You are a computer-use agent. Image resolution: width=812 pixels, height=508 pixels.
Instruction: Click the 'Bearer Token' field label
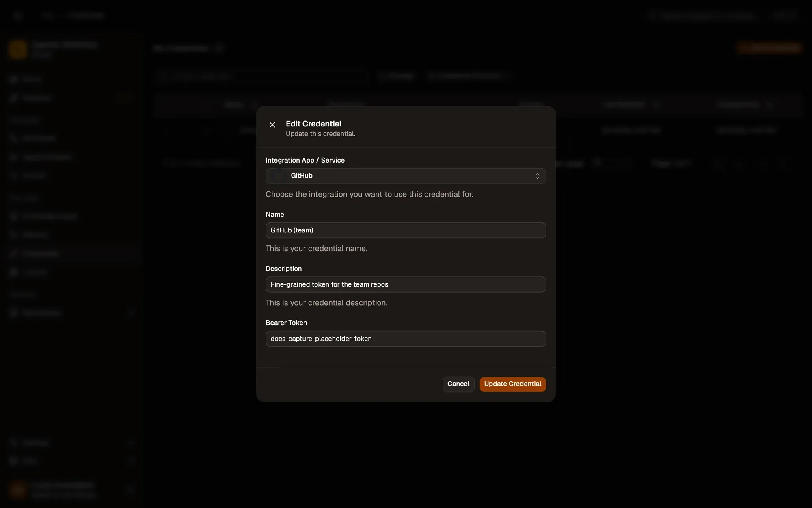[x=286, y=323]
